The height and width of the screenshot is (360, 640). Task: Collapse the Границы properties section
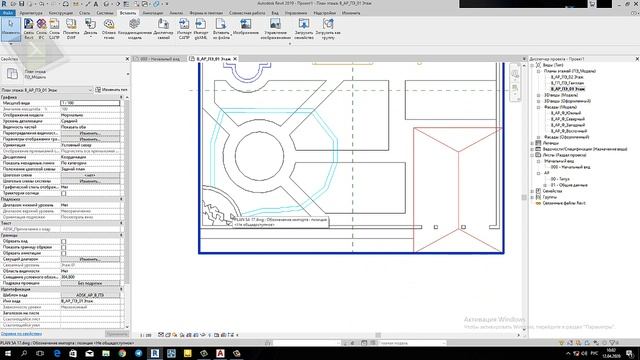tap(121, 235)
